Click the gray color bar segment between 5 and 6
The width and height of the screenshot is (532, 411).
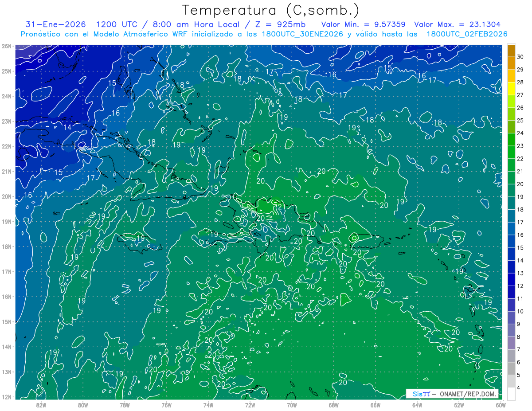[511, 369]
